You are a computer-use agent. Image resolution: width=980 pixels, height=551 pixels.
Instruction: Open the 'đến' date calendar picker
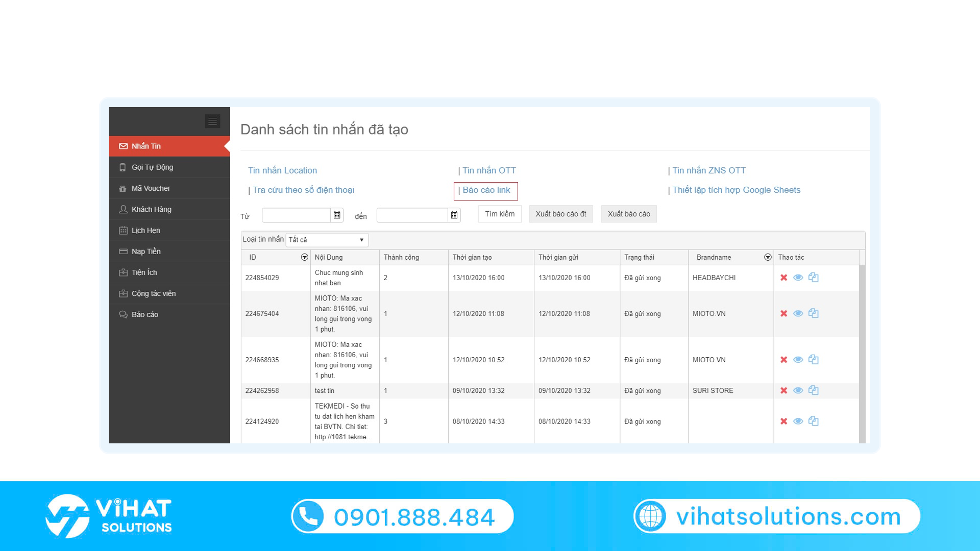454,215
